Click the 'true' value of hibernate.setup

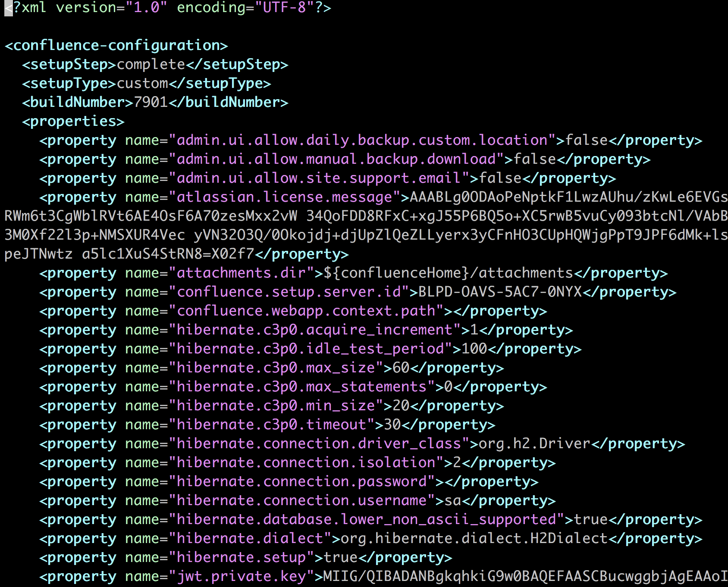(x=340, y=557)
